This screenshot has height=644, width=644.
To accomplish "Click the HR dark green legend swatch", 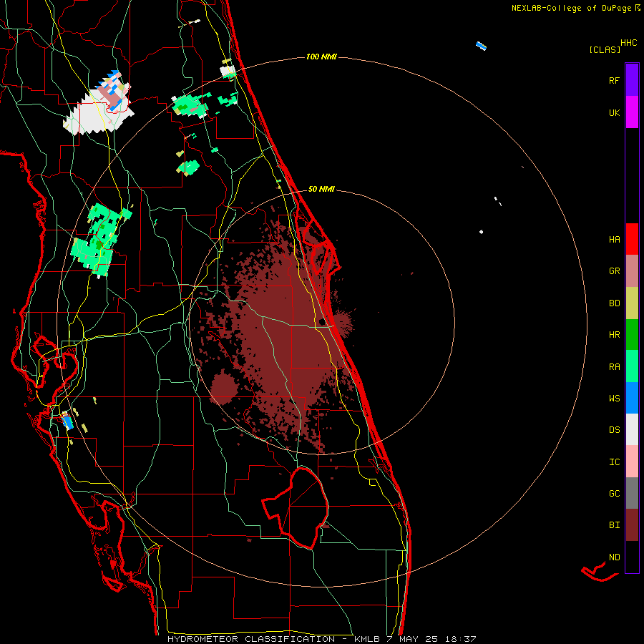I will click(x=632, y=335).
